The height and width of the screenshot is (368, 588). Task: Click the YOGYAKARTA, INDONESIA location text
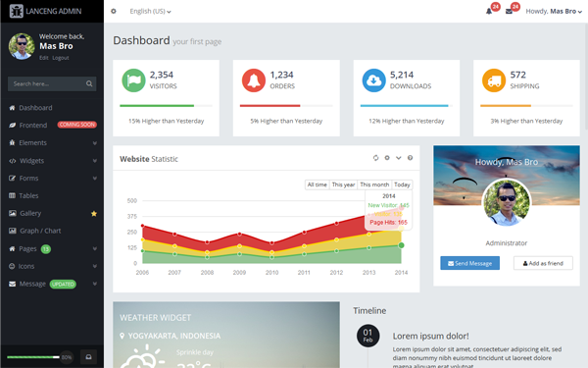point(174,336)
